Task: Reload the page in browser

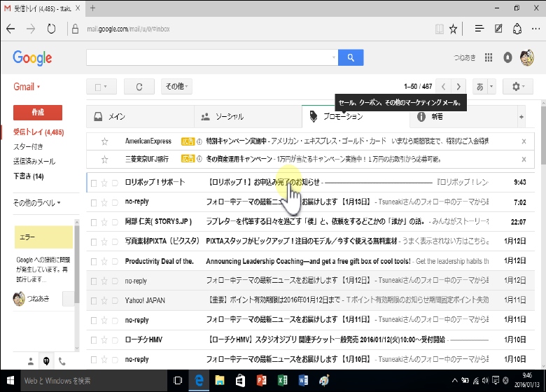Action: coord(51,29)
